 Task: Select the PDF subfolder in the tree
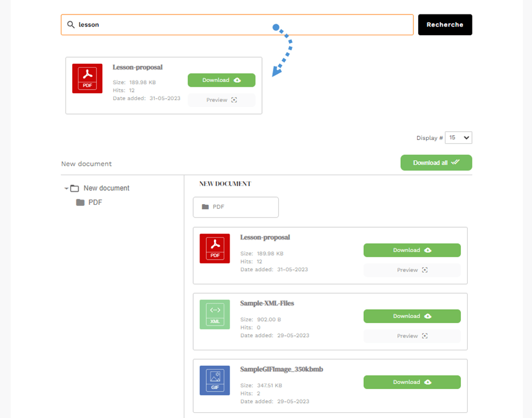[95, 203]
